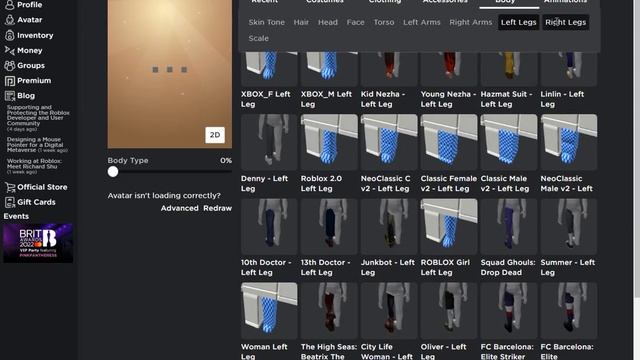Select the Right Legs subcategory
The width and height of the screenshot is (640, 360).
pyautogui.click(x=565, y=22)
